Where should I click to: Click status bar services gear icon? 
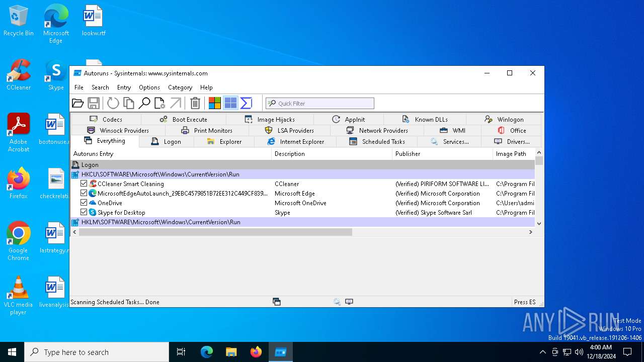[x=337, y=302]
